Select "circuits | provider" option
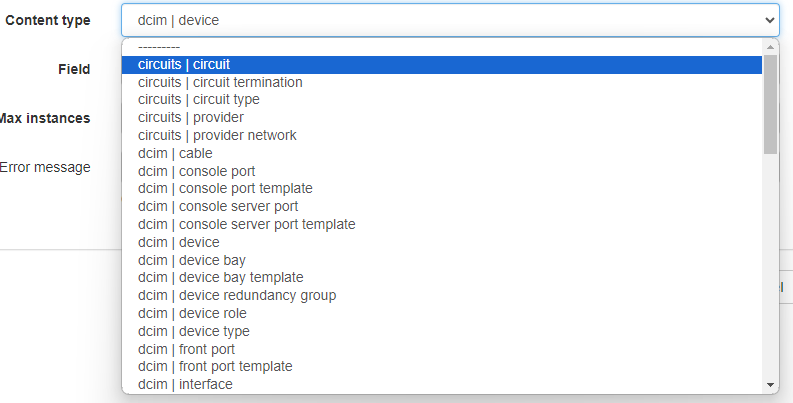The width and height of the screenshot is (793, 403). [190, 117]
